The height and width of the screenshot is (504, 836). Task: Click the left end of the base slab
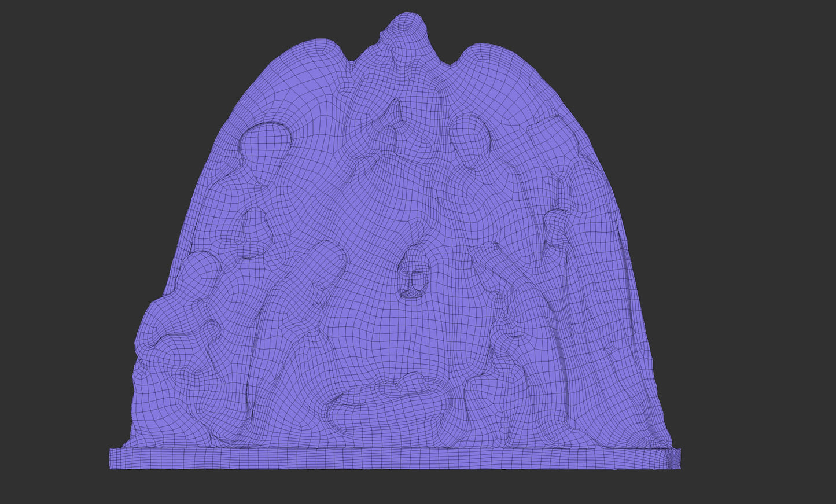click(x=116, y=458)
